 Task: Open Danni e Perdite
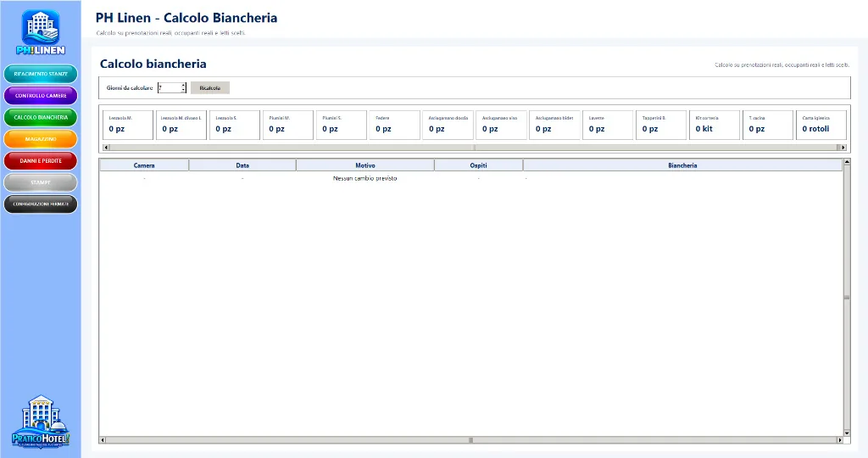point(41,160)
